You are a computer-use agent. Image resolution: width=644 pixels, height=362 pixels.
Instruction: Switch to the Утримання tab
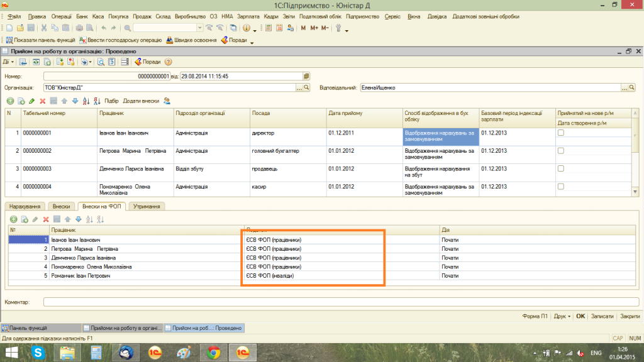tap(147, 206)
